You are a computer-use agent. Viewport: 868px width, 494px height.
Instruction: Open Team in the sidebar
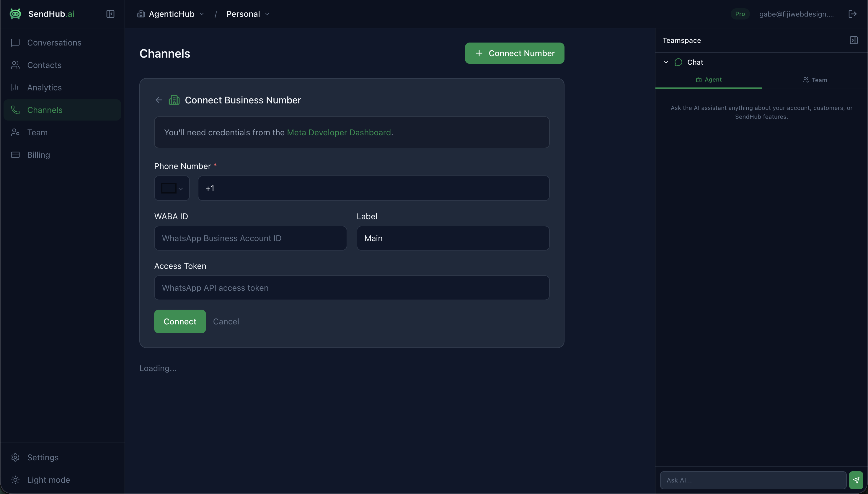pos(62,132)
